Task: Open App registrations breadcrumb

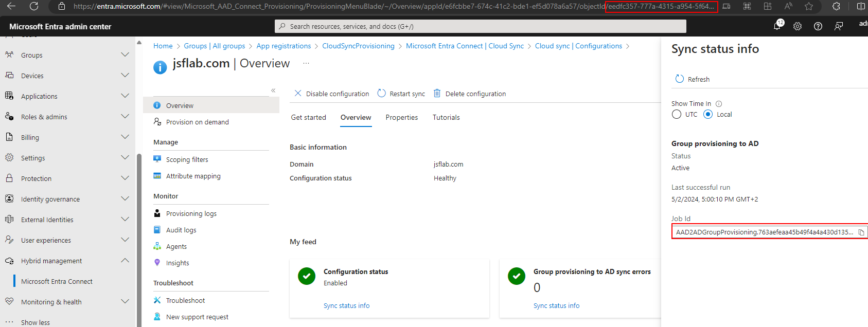Action: coord(284,46)
